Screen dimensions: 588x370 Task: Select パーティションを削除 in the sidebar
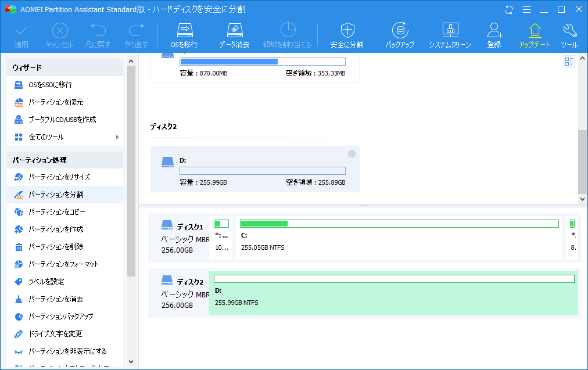tap(65, 247)
